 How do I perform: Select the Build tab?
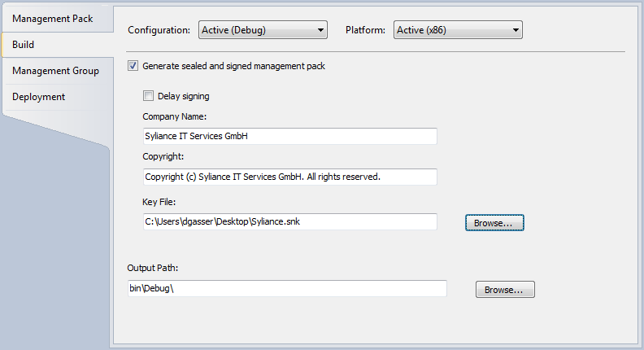(x=24, y=45)
